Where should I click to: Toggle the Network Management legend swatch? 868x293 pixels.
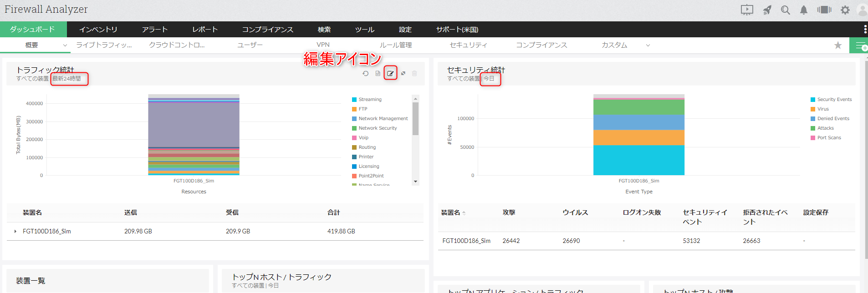354,119
